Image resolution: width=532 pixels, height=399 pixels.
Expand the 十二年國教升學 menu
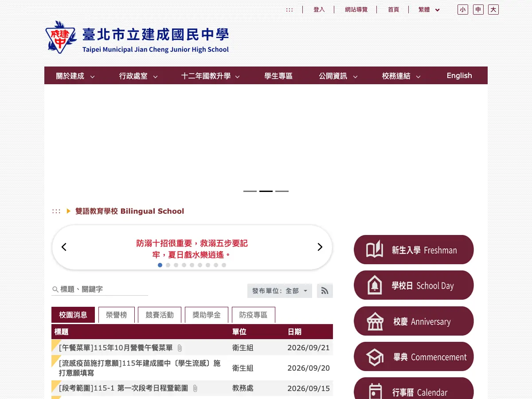click(211, 76)
